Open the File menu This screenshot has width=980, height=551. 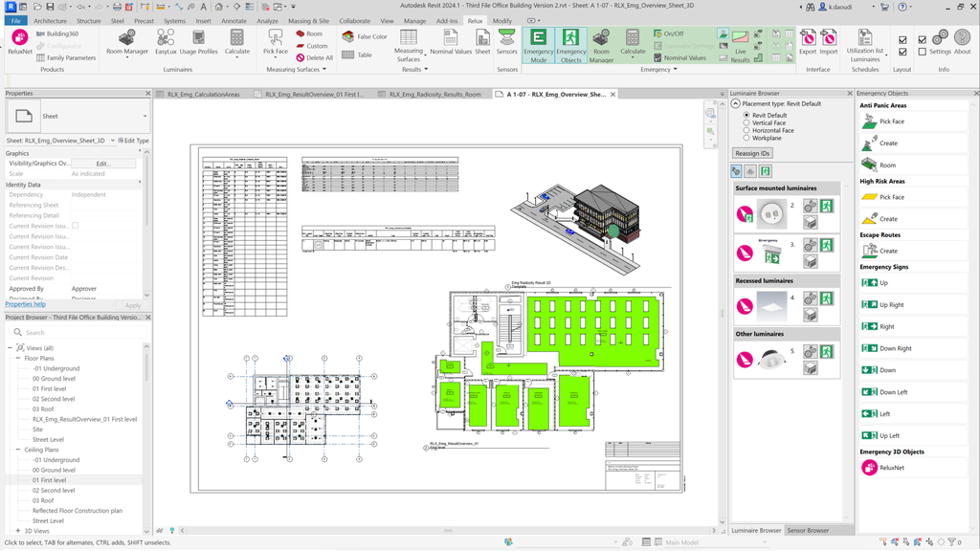point(15,21)
